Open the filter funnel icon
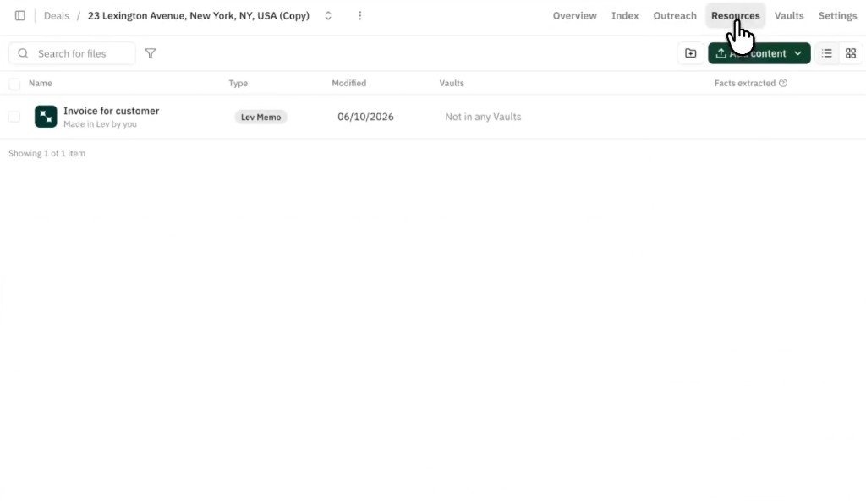The height and width of the screenshot is (504, 866). click(151, 53)
